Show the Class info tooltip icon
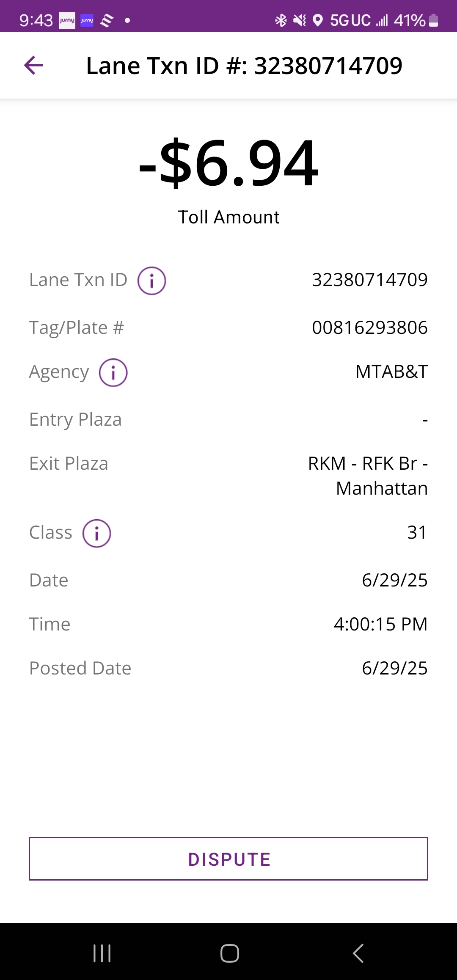The height and width of the screenshot is (980, 457). tap(96, 533)
